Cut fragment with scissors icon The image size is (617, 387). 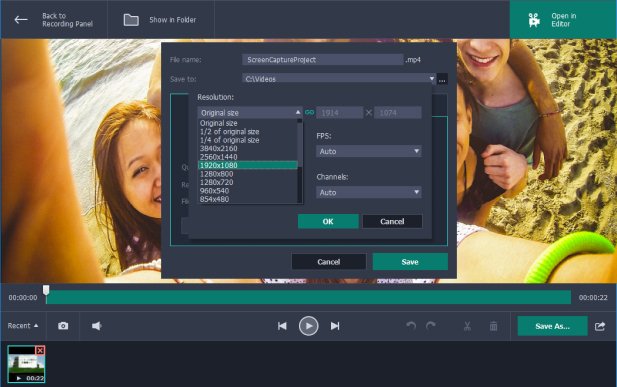[x=467, y=326]
